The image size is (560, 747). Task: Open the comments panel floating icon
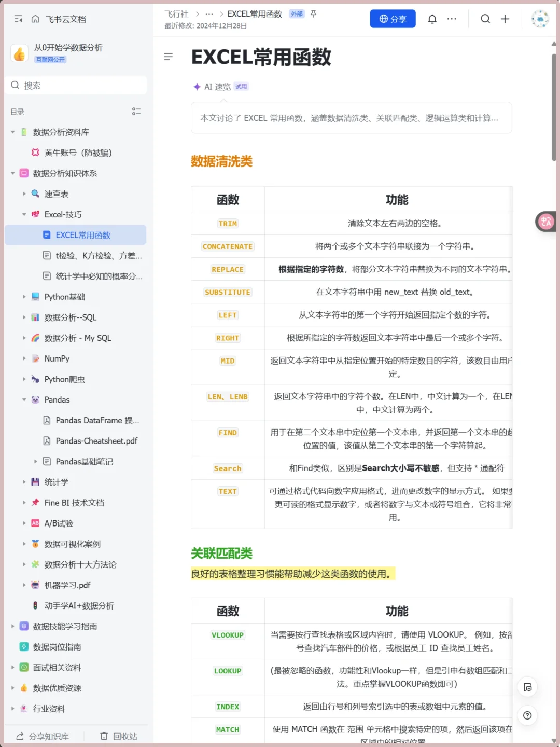527,687
